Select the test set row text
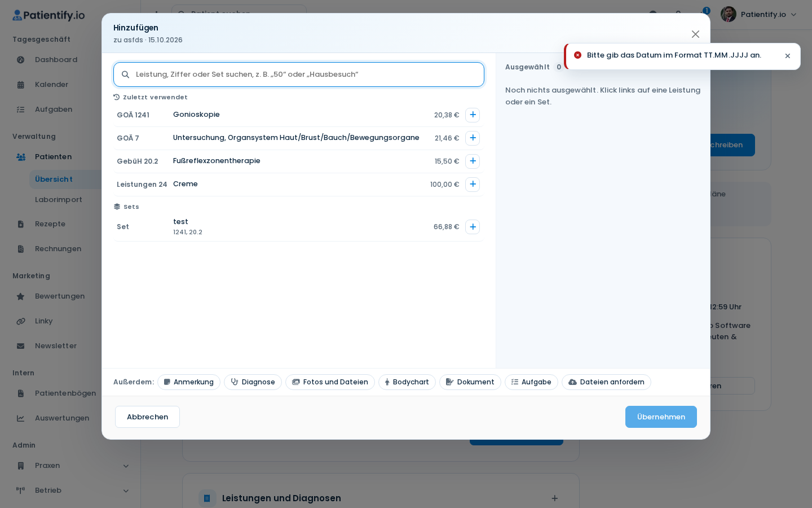Screen dimensions: 812x508 point(180,222)
